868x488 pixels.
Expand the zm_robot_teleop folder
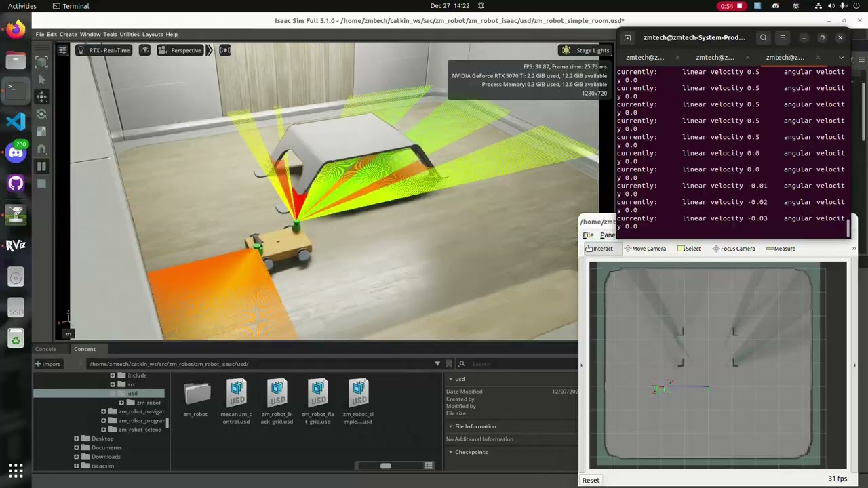tap(104, 430)
